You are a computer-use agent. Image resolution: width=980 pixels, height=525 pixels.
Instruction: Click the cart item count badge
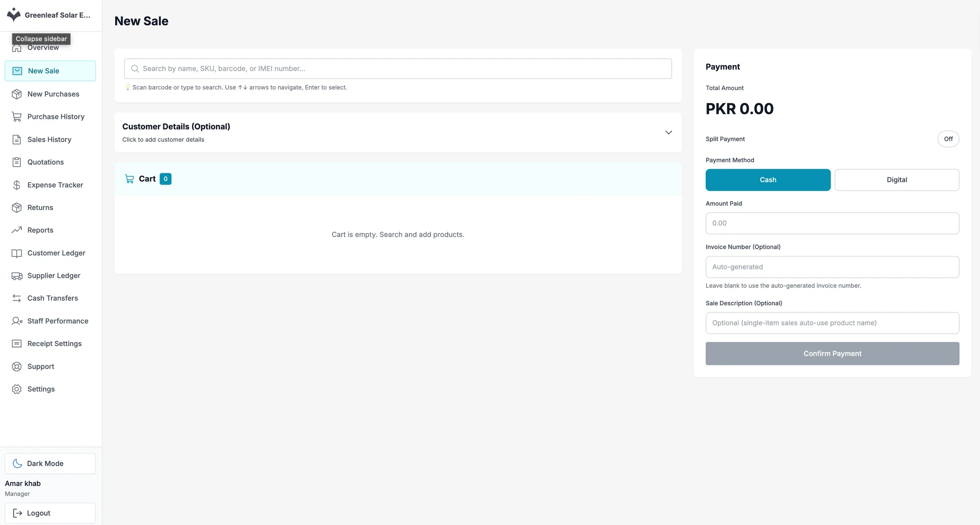click(x=165, y=179)
